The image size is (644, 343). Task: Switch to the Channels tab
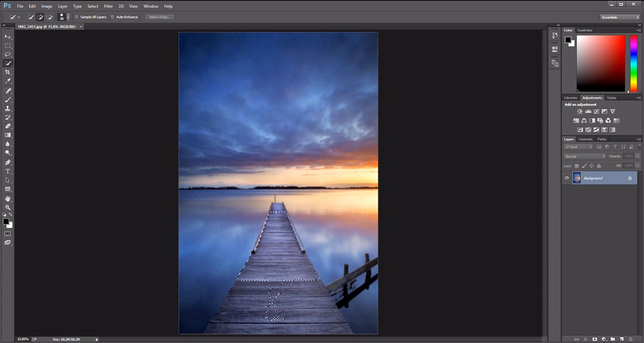585,139
